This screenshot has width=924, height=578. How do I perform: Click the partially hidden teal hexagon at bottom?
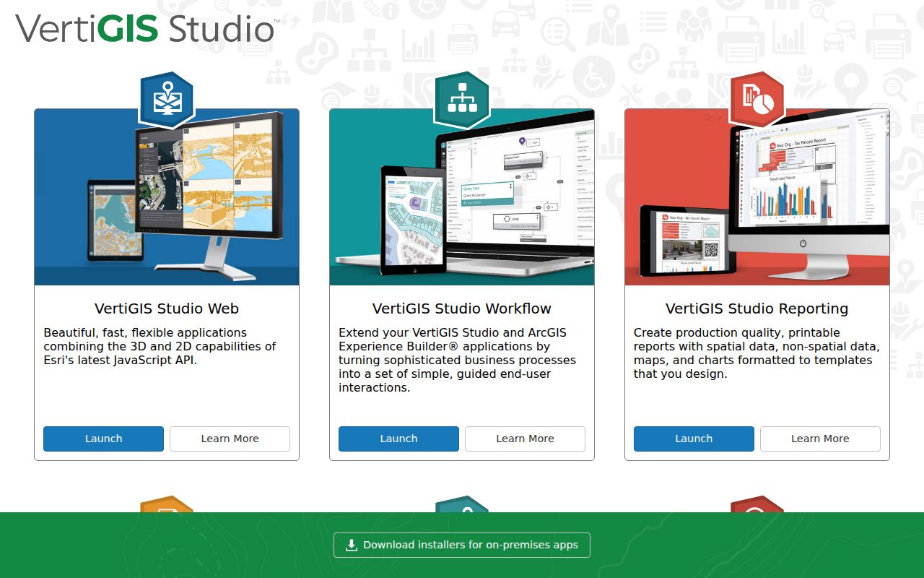coord(462,504)
